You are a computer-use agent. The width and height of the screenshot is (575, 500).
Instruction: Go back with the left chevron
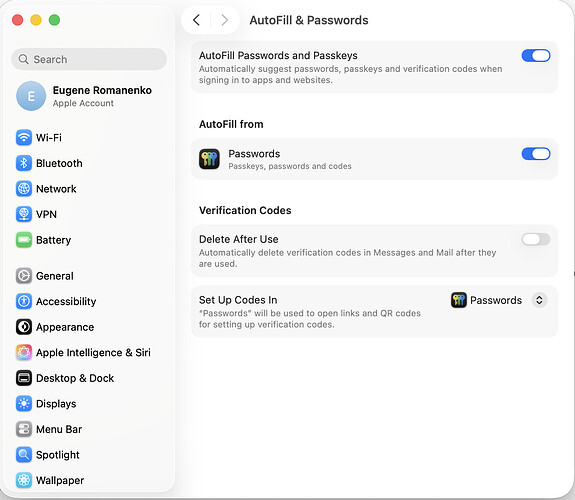[197, 20]
